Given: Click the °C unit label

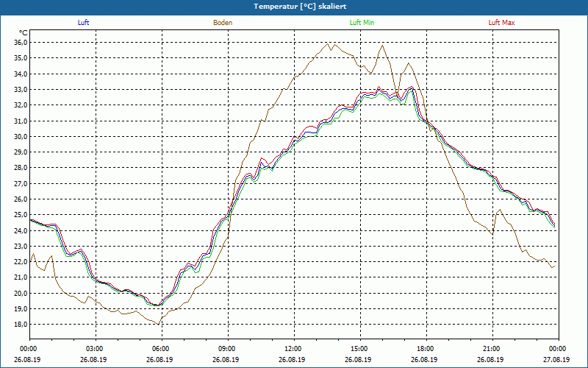Looking at the screenshot, I should coord(24,33).
